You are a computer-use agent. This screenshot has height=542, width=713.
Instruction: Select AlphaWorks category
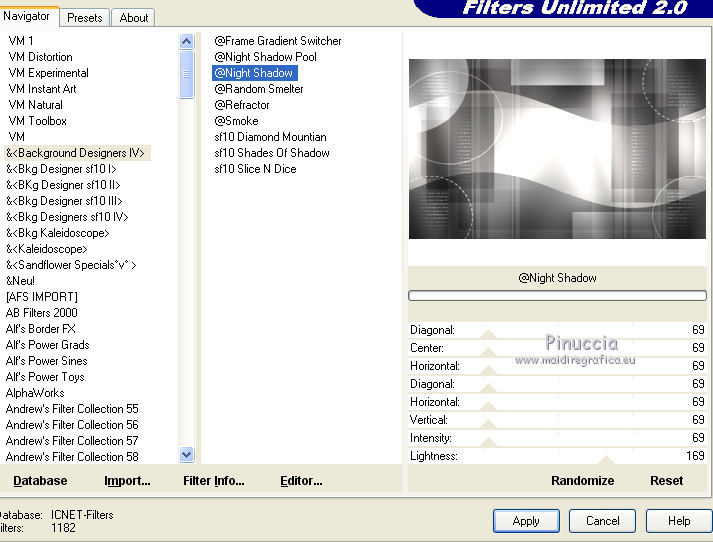[35, 392]
